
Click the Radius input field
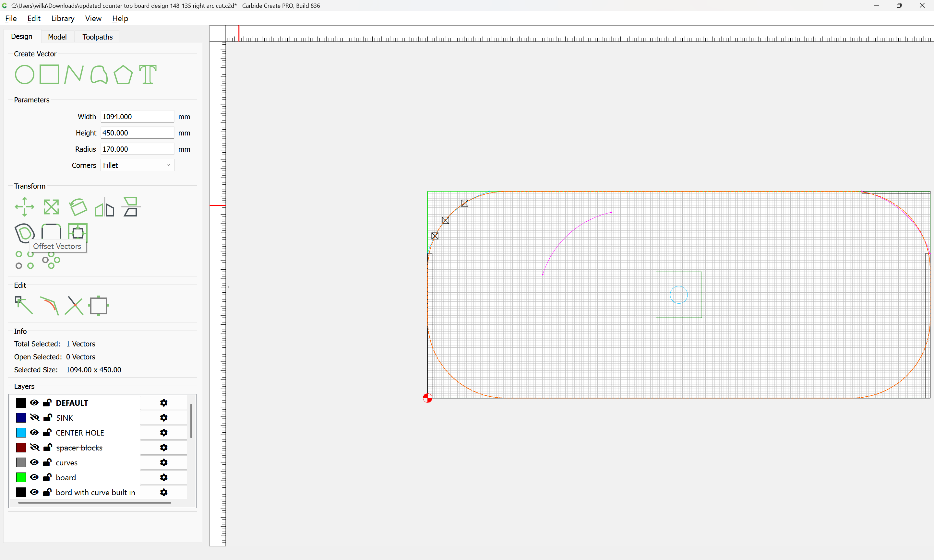137,149
